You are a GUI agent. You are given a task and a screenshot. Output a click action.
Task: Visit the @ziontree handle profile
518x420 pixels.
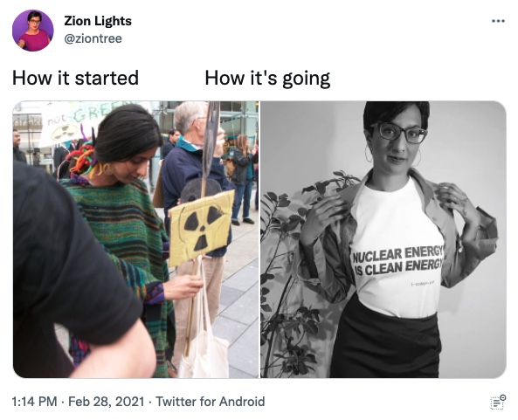93,38
